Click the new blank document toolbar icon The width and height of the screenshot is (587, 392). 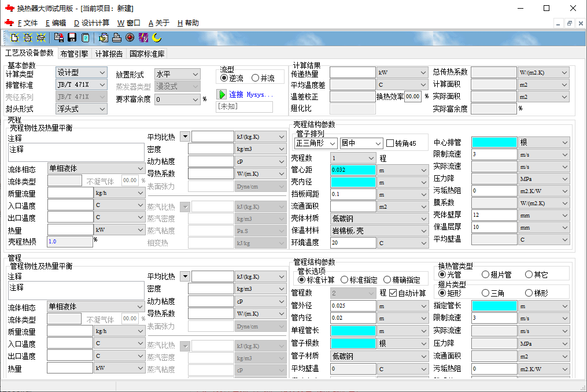16,38
